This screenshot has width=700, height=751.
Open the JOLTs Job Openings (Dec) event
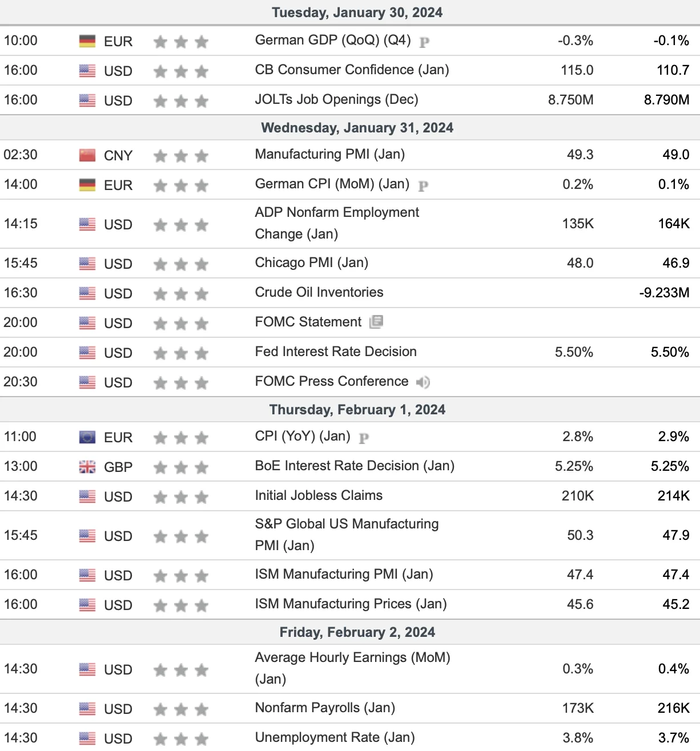pyautogui.click(x=336, y=99)
